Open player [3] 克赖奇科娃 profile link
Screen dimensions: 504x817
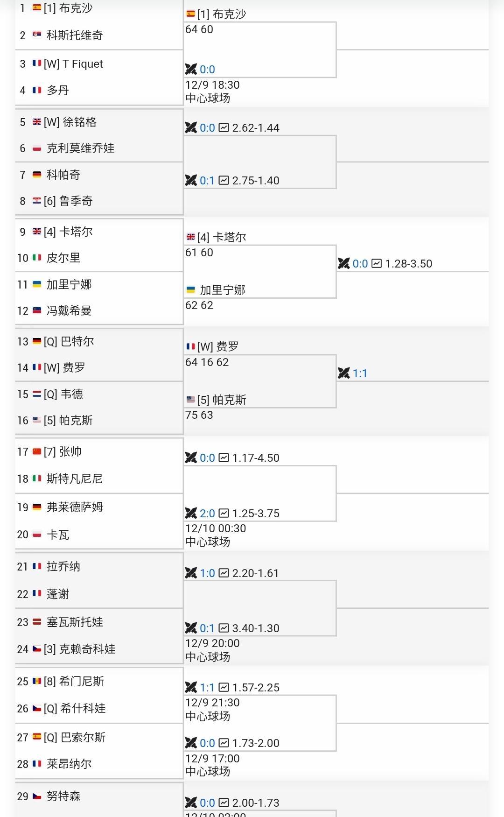(79, 649)
